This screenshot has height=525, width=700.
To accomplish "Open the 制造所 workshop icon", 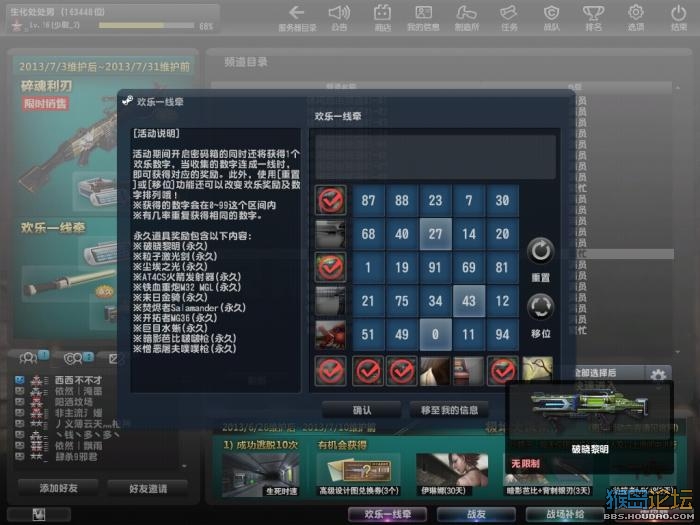I will coord(466,13).
